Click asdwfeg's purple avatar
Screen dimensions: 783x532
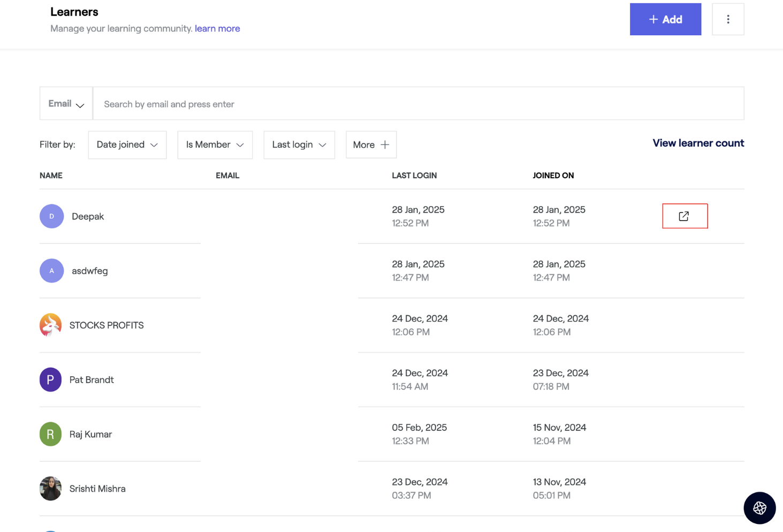(52, 271)
